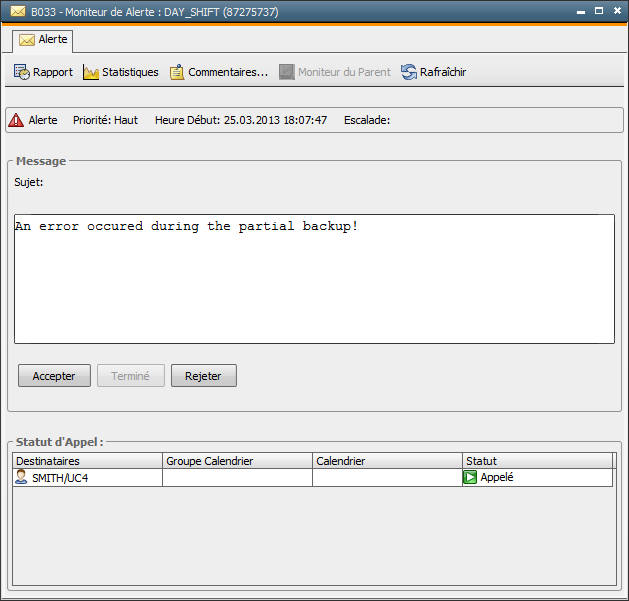Open the Rapport report icon
The width and height of the screenshot is (629, 601).
point(21,72)
